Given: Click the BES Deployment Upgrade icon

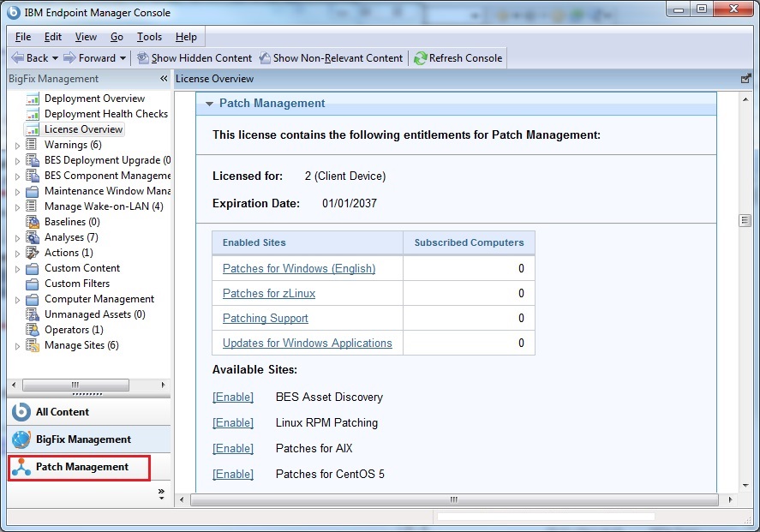Looking at the screenshot, I should [33, 160].
